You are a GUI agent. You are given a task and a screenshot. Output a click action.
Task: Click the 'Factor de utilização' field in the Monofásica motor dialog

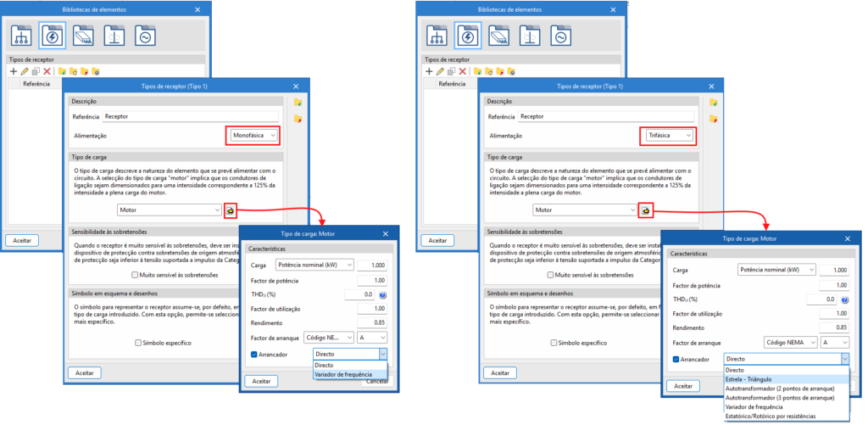pyautogui.click(x=372, y=309)
